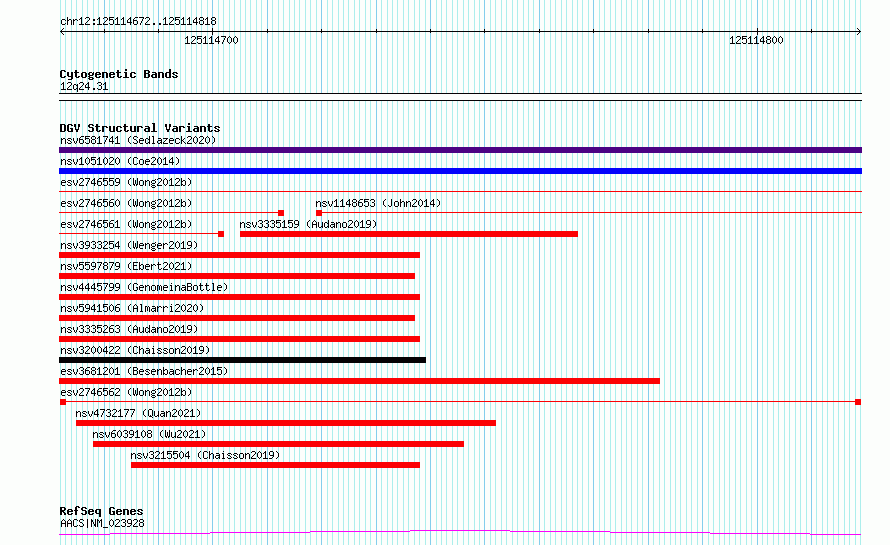This screenshot has height=545, width=890.
Task: Click the Cytogenetic Bands track heading
Action: tap(119, 74)
